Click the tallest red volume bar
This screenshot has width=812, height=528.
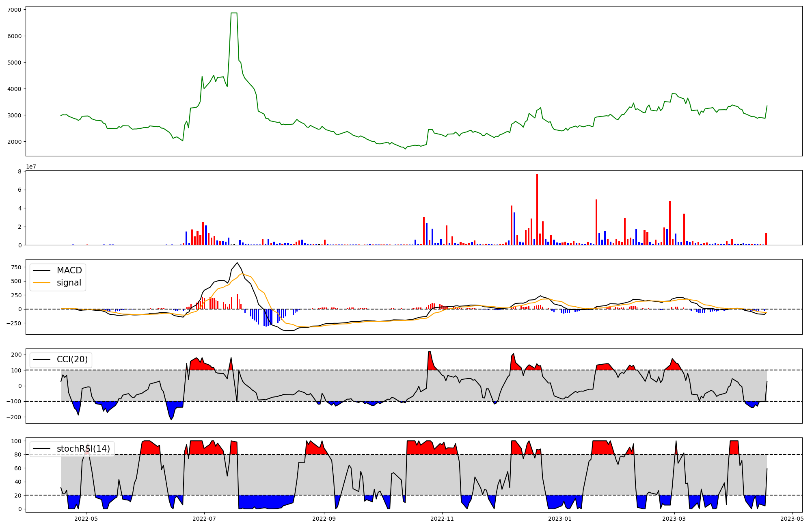(x=537, y=209)
